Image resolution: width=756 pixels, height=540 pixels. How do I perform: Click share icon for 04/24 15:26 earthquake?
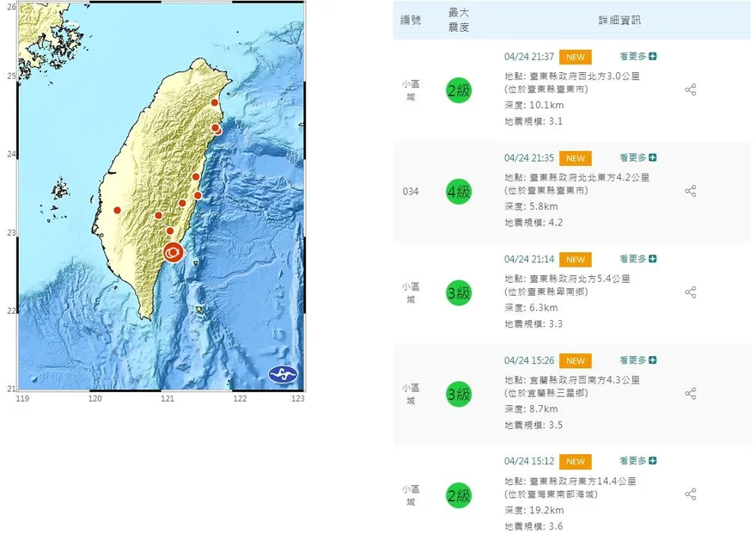coord(690,394)
